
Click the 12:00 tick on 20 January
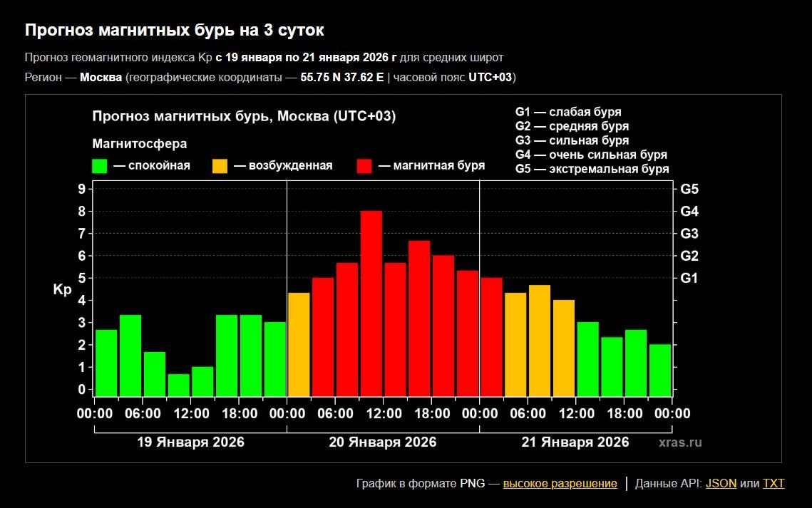pos(384,413)
